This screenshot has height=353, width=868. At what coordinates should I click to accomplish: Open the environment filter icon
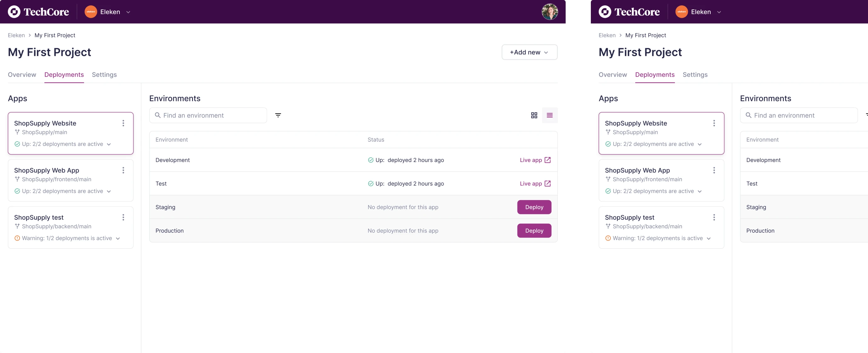[278, 115]
